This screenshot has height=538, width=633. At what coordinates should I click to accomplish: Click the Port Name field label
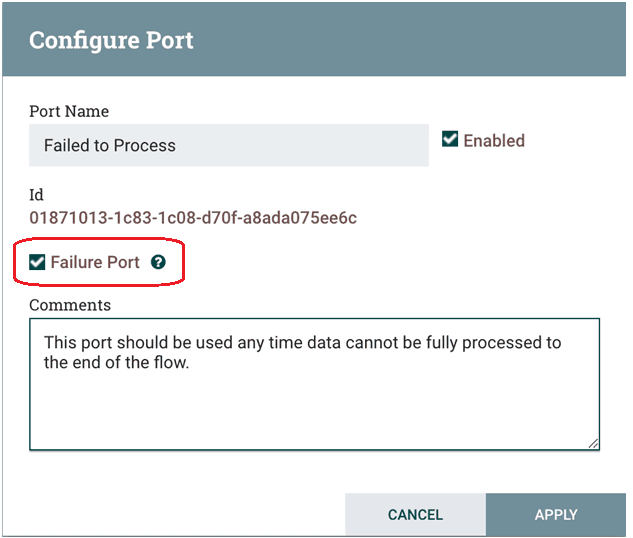[x=69, y=111]
